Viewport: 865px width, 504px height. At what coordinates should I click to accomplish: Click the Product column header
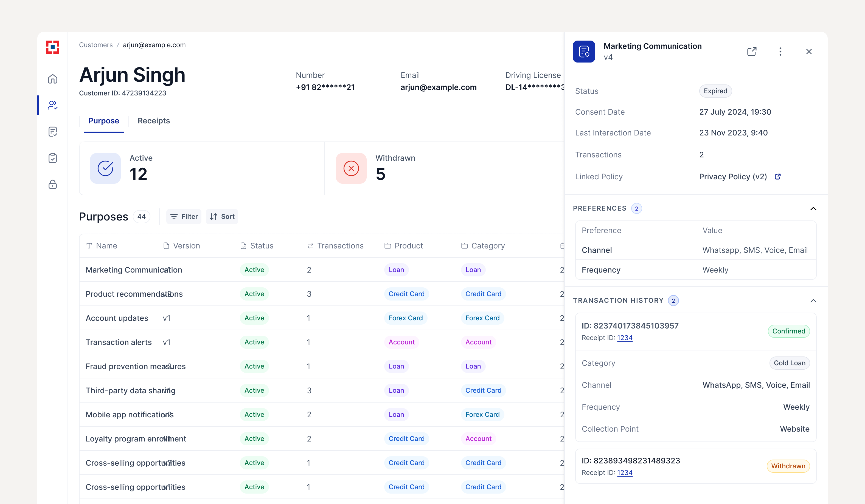point(404,246)
